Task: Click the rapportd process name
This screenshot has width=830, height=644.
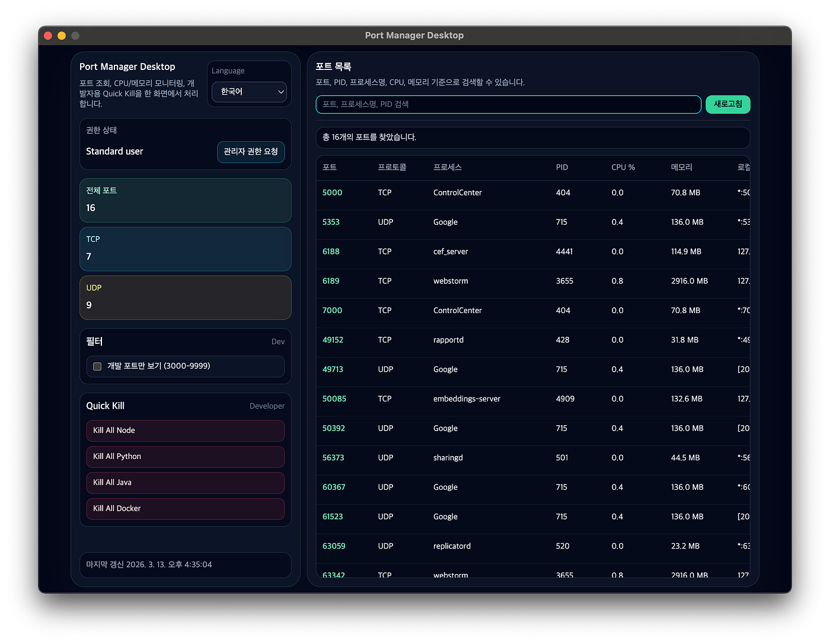Action: [x=448, y=340]
